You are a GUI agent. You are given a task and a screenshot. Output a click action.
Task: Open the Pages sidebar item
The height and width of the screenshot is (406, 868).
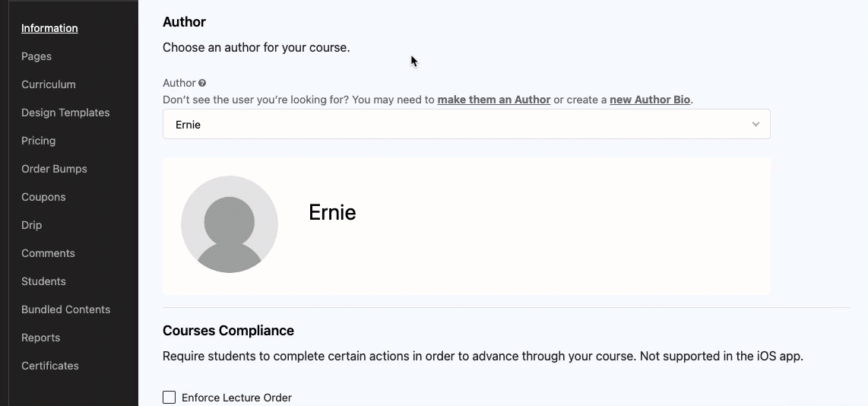(x=36, y=56)
